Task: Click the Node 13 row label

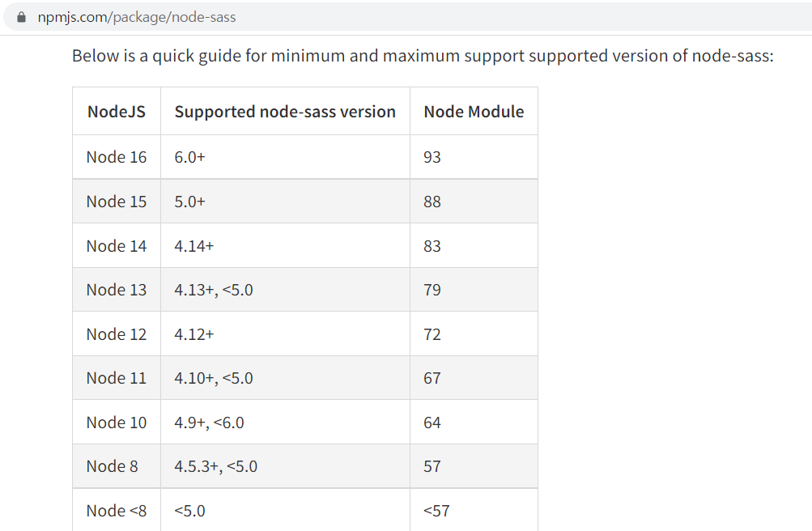Action: point(117,290)
